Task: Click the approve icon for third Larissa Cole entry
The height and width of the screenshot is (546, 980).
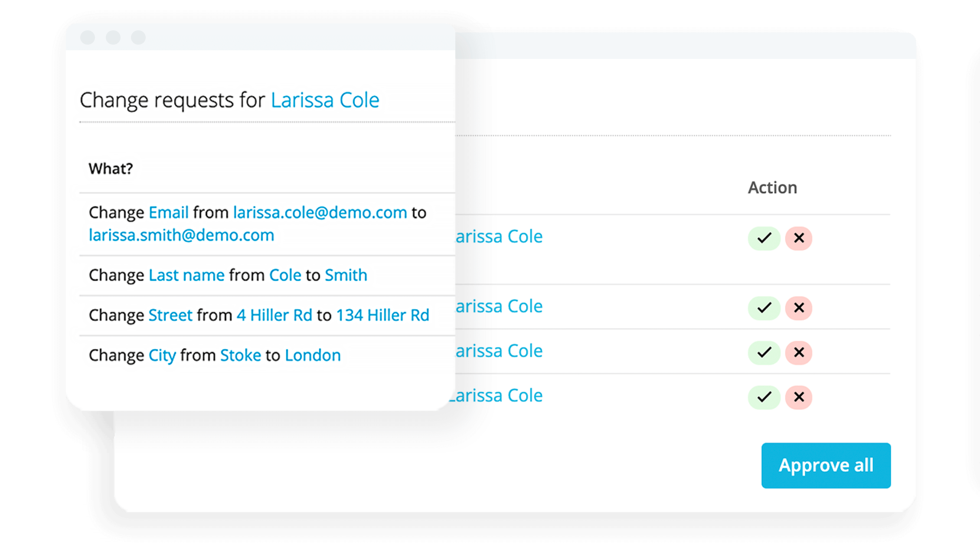Action: tap(764, 350)
